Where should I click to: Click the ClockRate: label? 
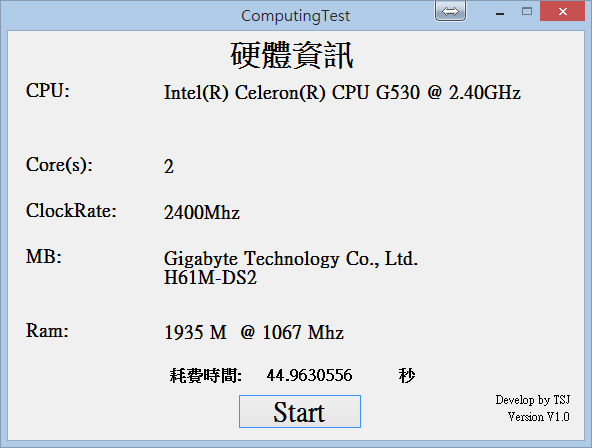click(71, 211)
